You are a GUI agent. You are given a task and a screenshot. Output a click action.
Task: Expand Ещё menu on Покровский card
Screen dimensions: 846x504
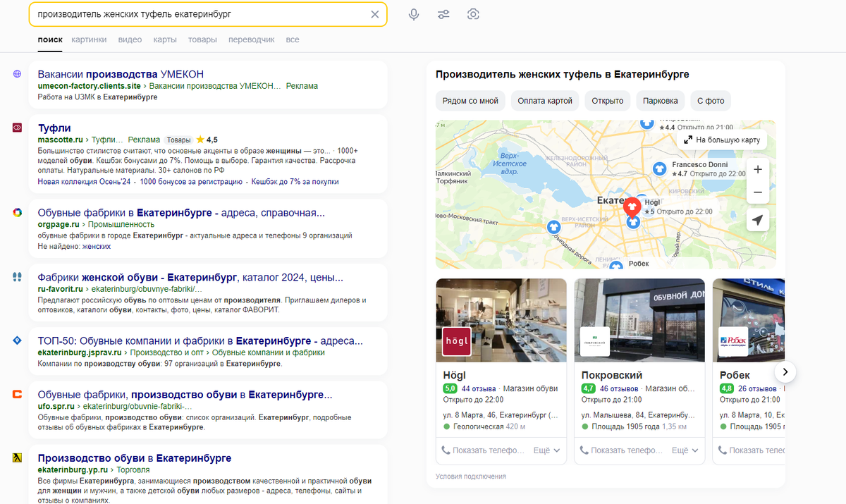click(x=685, y=450)
